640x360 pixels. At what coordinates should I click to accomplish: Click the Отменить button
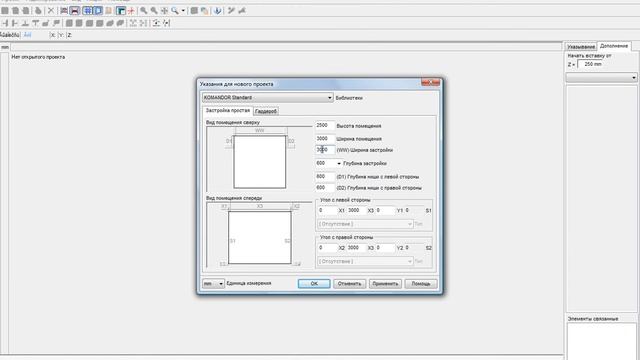click(349, 284)
